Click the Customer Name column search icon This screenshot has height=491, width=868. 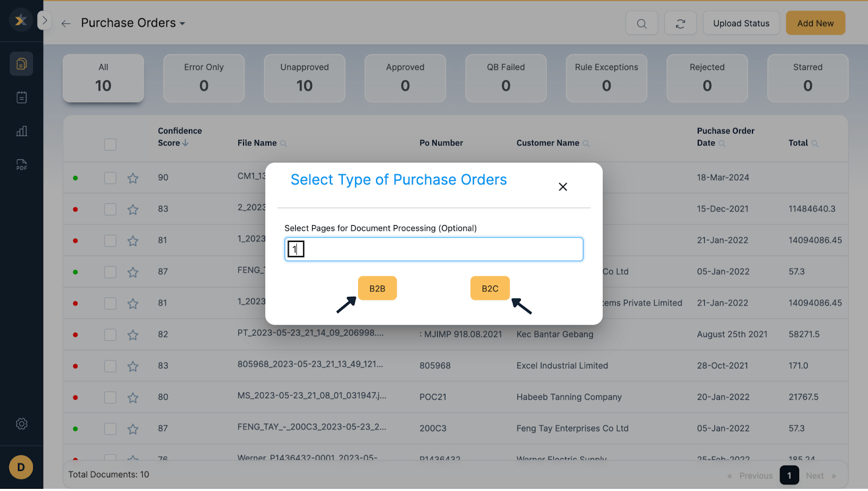pos(586,144)
